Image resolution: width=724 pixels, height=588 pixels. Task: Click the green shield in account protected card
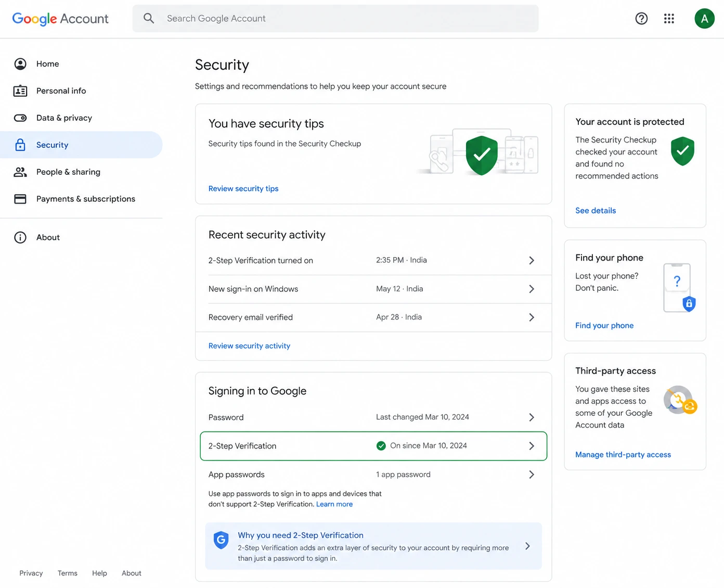click(x=682, y=151)
